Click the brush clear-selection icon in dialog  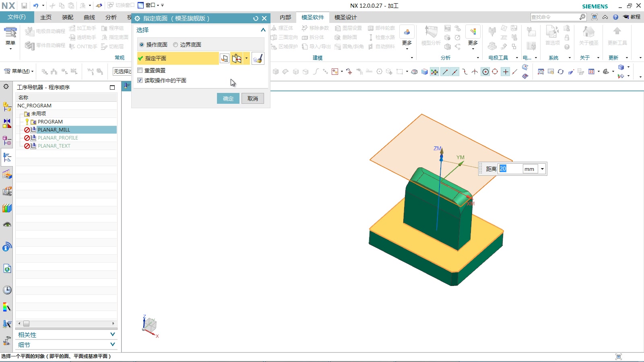(258, 58)
